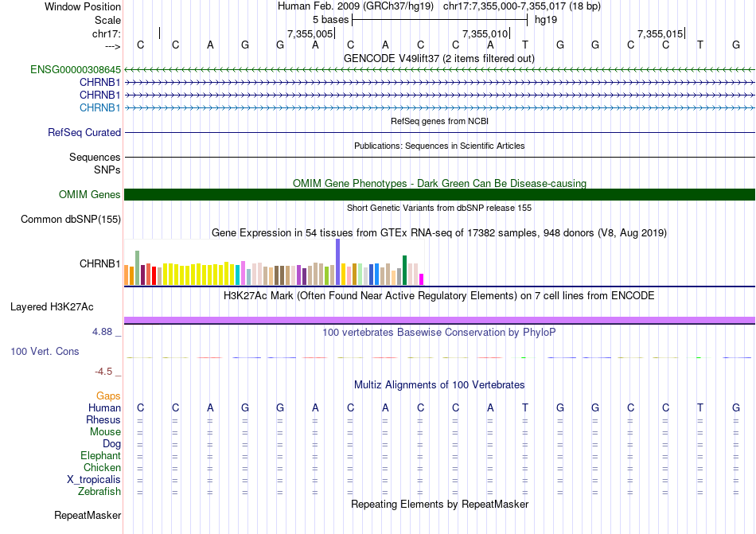This screenshot has height=534, width=756.
Task: Open "100 vertebrates Basewise Conservation by PhyloP" title
Action: pos(439,332)
